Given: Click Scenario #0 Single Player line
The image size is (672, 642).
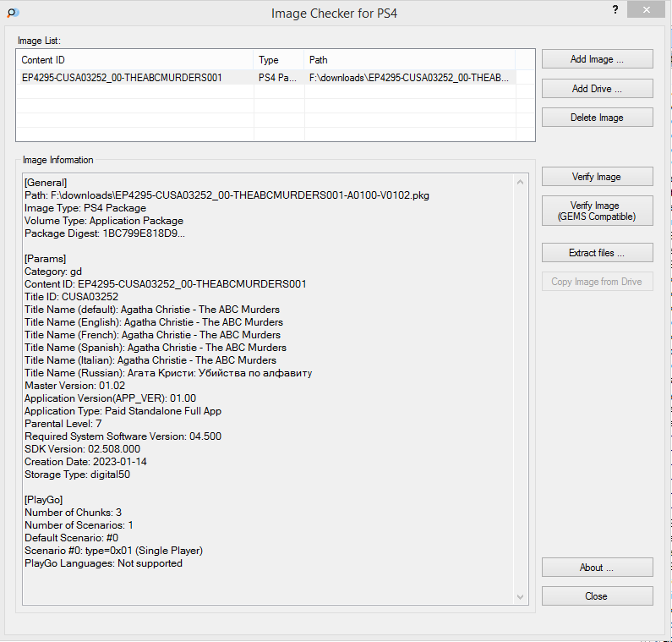Looking at the screenshot, I should click(113, 551).
